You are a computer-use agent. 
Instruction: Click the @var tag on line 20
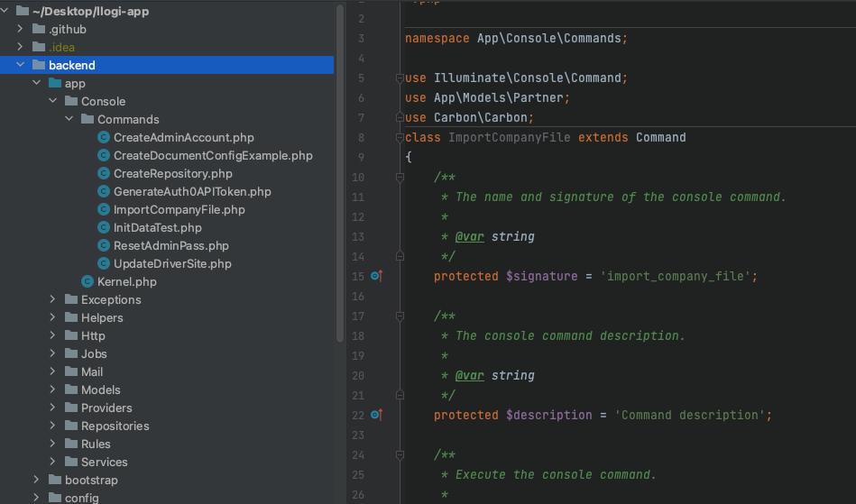click(469, 375)
